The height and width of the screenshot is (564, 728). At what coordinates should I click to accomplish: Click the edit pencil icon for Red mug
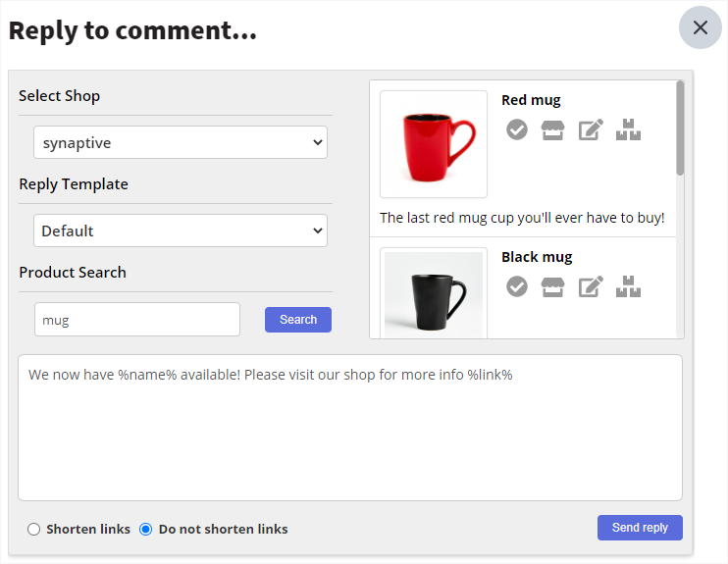pos(590,129)
